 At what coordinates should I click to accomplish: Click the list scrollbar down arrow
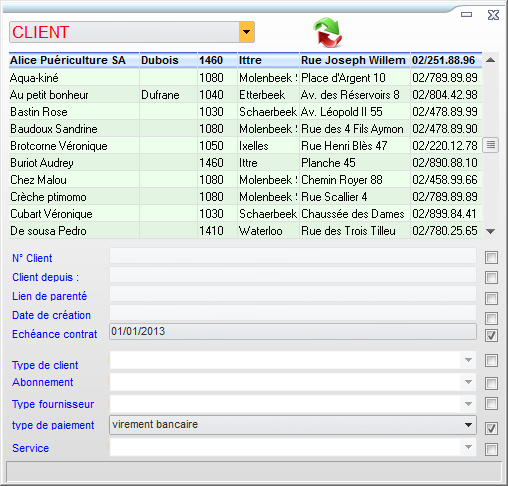coord(490,231)
